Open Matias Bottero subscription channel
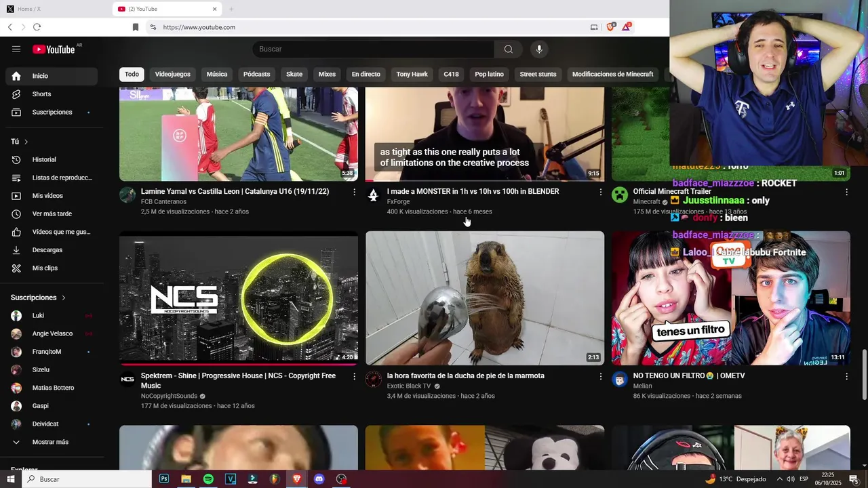 [52, 388]
